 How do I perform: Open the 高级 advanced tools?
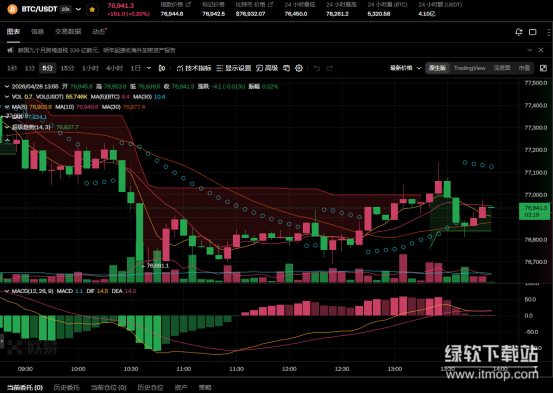tap(267, 68)
